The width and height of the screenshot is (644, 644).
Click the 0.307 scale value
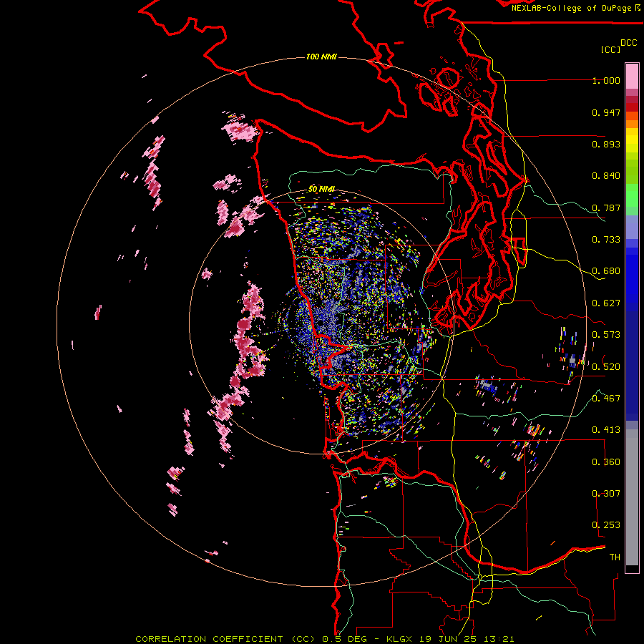click(606, 494)
